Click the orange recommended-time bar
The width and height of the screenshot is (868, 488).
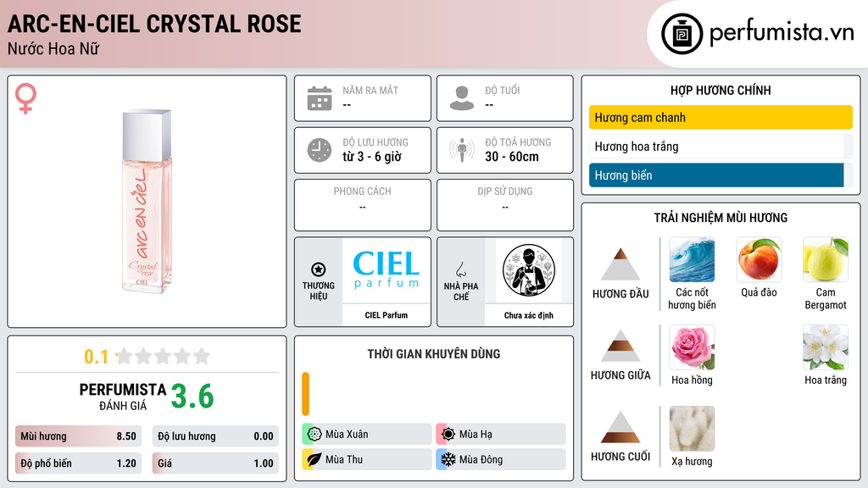[x=305, y=394]
